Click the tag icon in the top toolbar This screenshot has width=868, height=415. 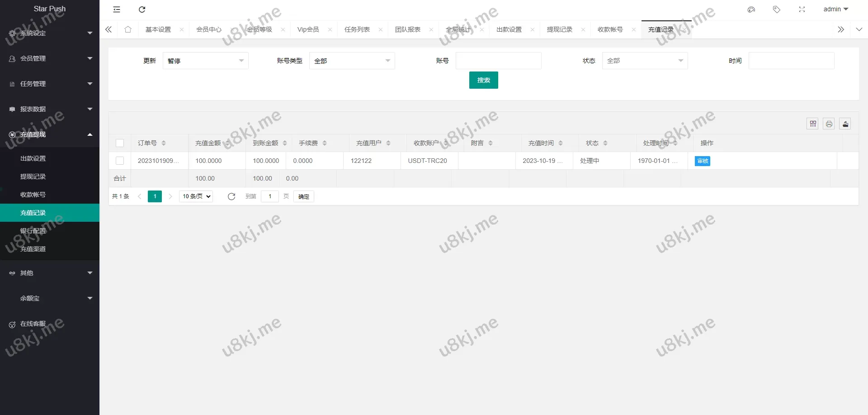777,9
